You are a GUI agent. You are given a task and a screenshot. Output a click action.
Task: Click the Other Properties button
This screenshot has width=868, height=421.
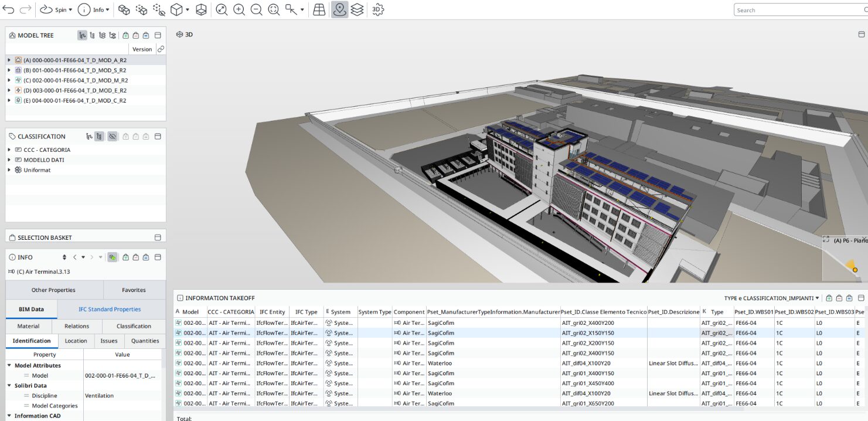tap(53, 290)
